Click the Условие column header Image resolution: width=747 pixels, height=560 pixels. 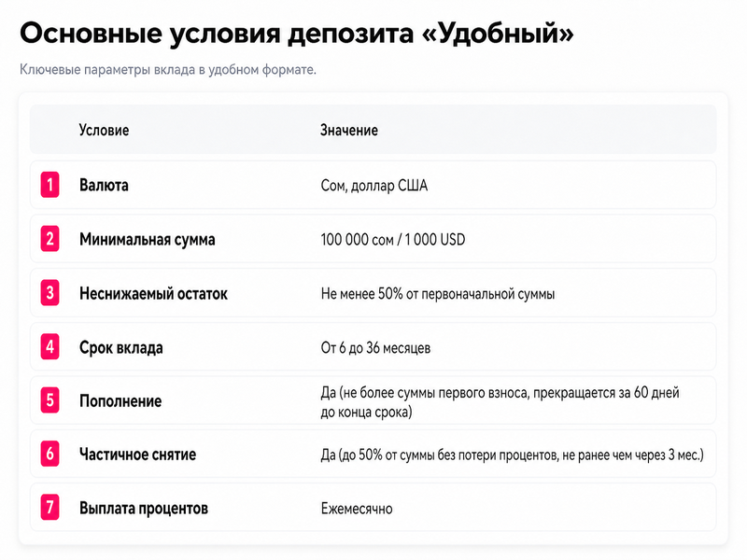point(104,130)
